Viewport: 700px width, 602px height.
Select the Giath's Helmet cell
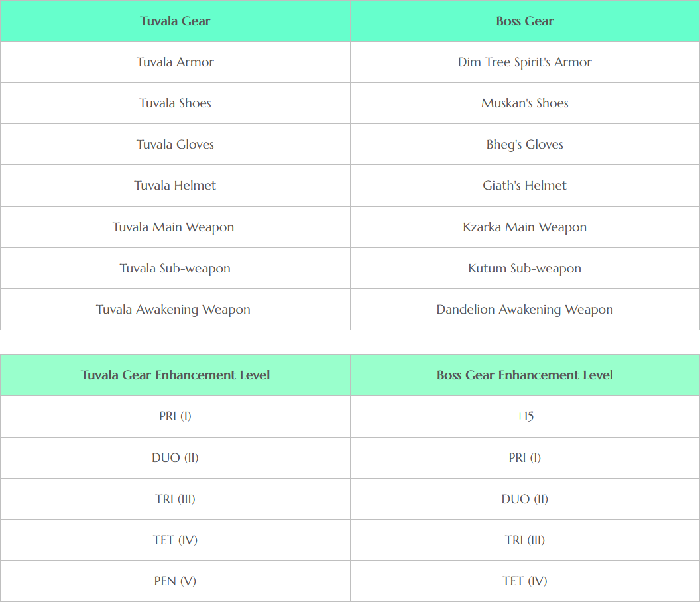click(524, 186)
